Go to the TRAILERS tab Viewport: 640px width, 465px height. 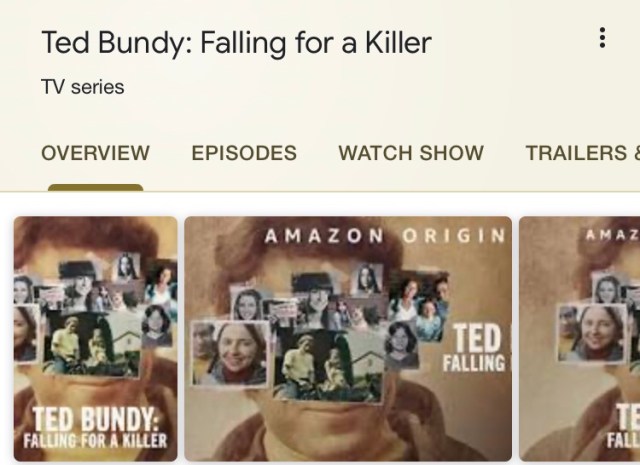pyautogui.click(x=582, y=153)
